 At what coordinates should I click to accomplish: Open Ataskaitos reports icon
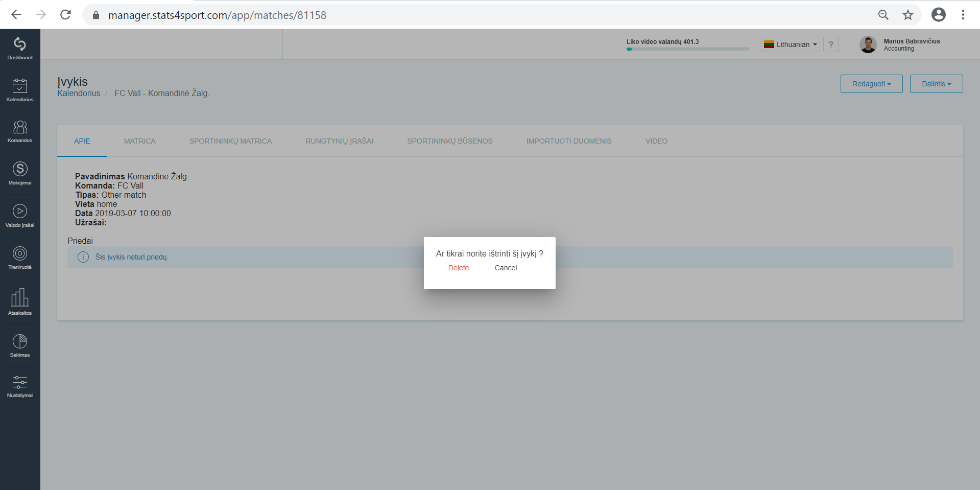point(20,301)
